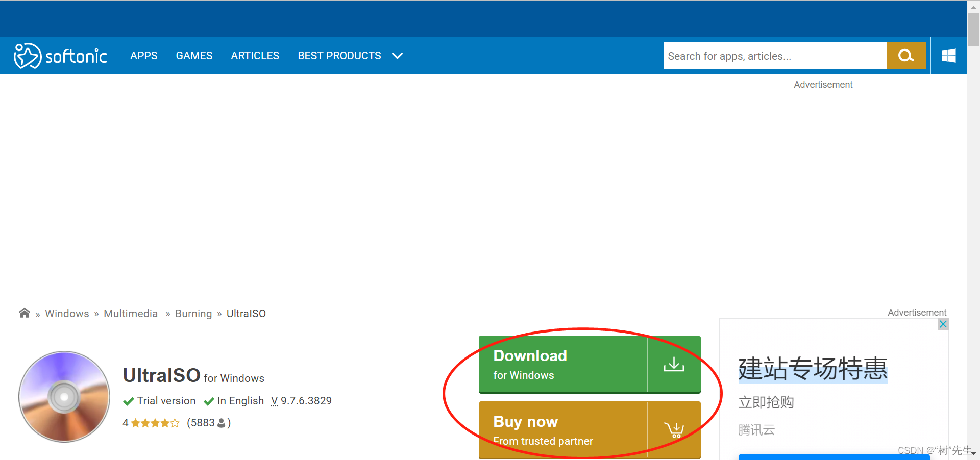980x460 pixels.
Task: Click the star rating for UltraISO
Action: 155,423
